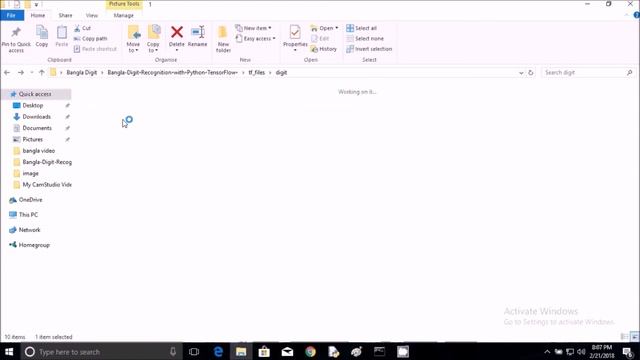This screenshot has height=360, width=640.
Task: Click the Open dropdown in ribbon
Action: [324, 28]
